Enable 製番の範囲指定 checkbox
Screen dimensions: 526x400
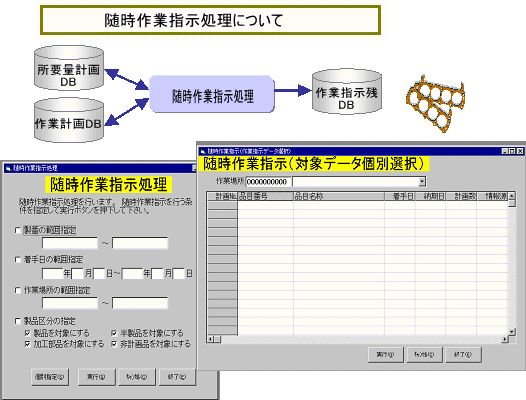coord(18,230)
